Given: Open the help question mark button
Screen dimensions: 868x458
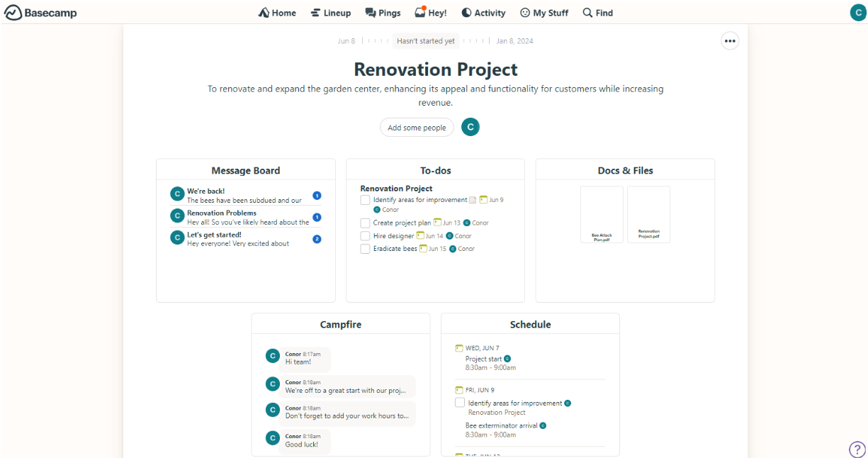Looking at the screenshot, I should 857,449.
